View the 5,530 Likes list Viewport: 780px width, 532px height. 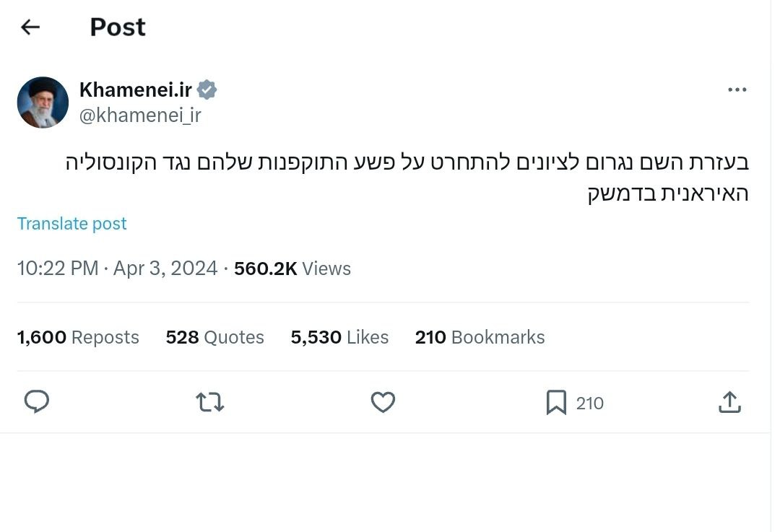tap(339, 337)
